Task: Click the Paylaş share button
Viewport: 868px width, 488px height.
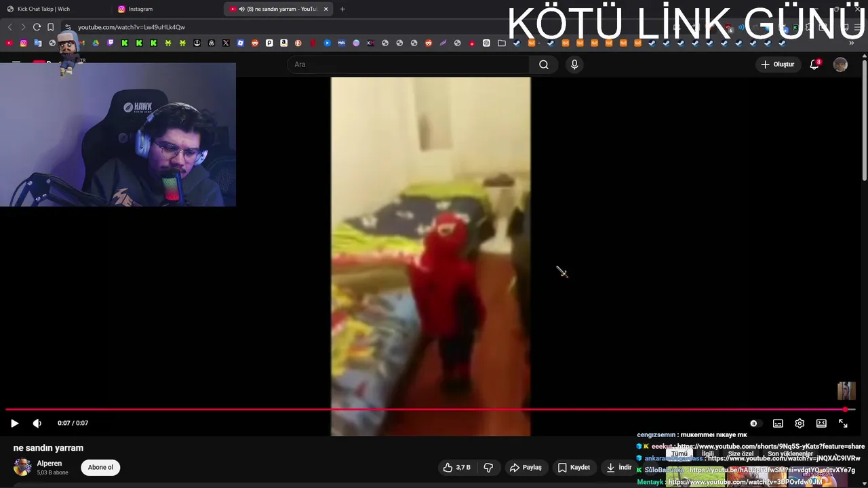Action: point(526,467)
